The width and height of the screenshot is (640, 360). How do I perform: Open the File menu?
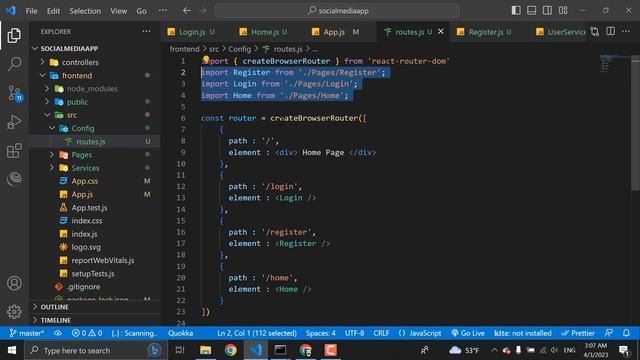31,11
